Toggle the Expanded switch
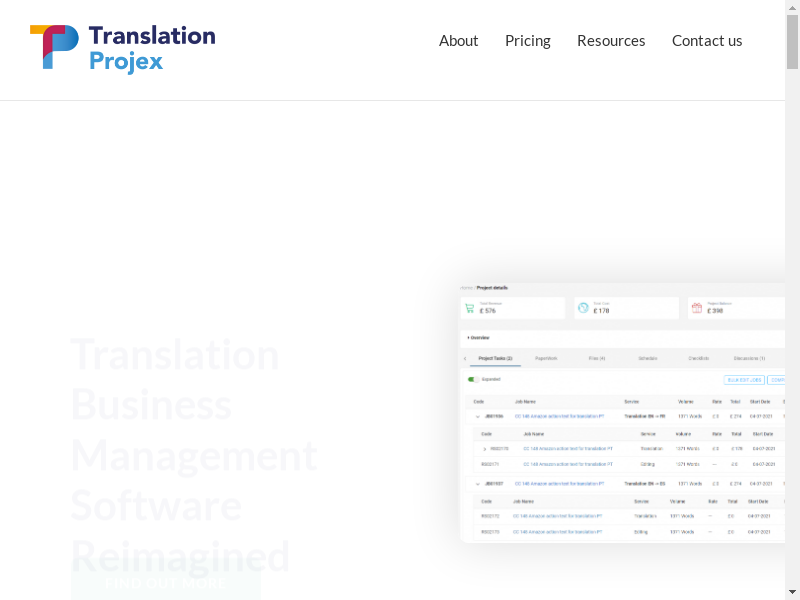Screen dimensions: 800x600 473,379
